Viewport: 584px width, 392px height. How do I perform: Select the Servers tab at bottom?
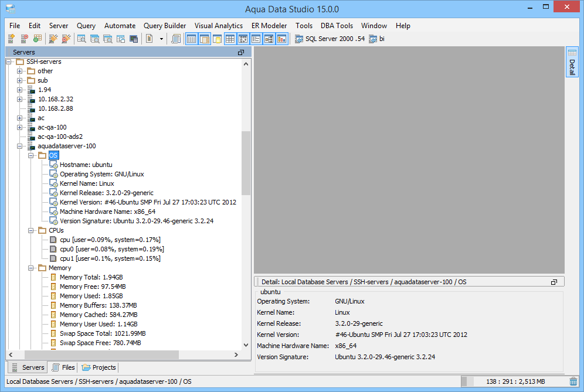(28, 367)
